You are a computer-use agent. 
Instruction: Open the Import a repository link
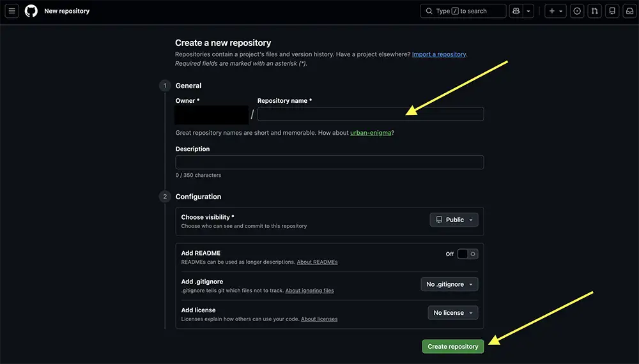click(439, 54)
